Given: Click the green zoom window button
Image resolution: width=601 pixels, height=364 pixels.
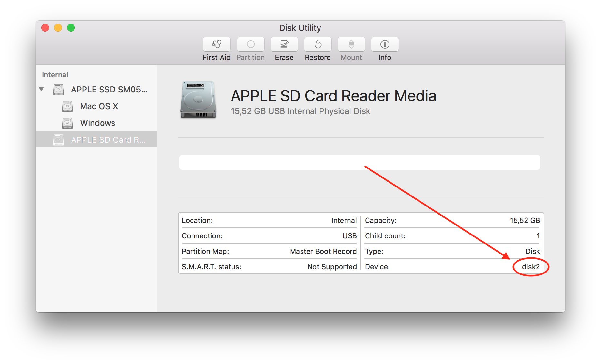Looking at the screenshot, I should 71,28.
